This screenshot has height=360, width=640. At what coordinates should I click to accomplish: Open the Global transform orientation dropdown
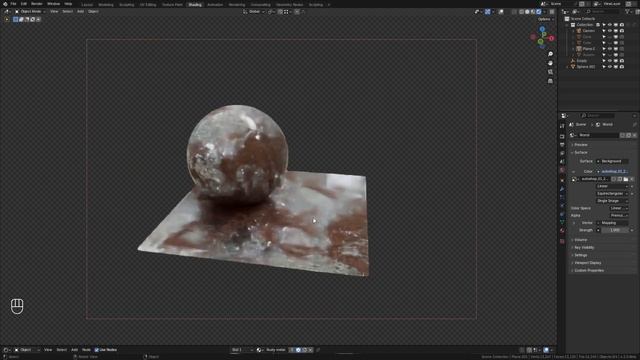(x=254, y=12)
